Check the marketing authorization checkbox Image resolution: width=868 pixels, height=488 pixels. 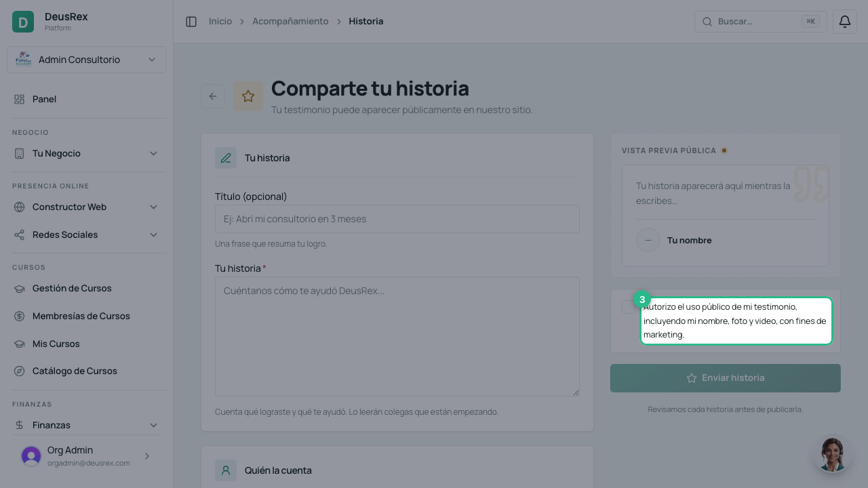(629, 307)
